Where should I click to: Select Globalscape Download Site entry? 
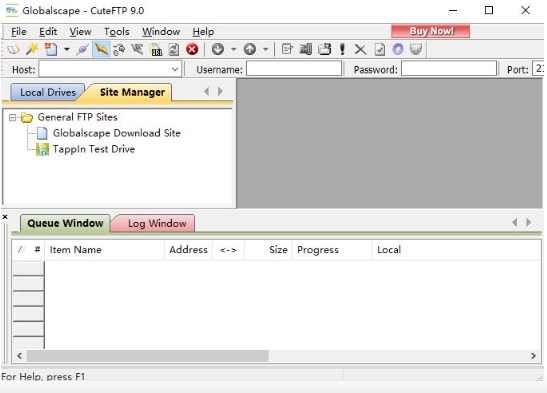point(117,133)
